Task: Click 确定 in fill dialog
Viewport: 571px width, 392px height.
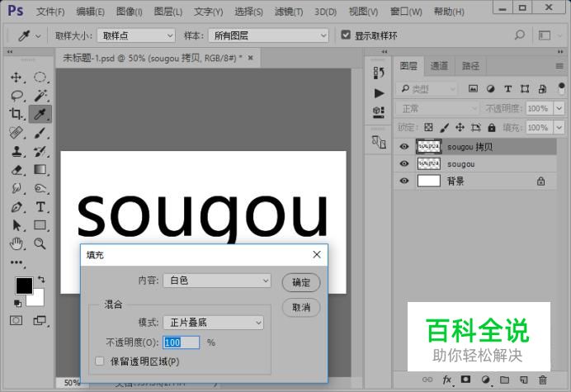Action: click(x=301, y=282)
